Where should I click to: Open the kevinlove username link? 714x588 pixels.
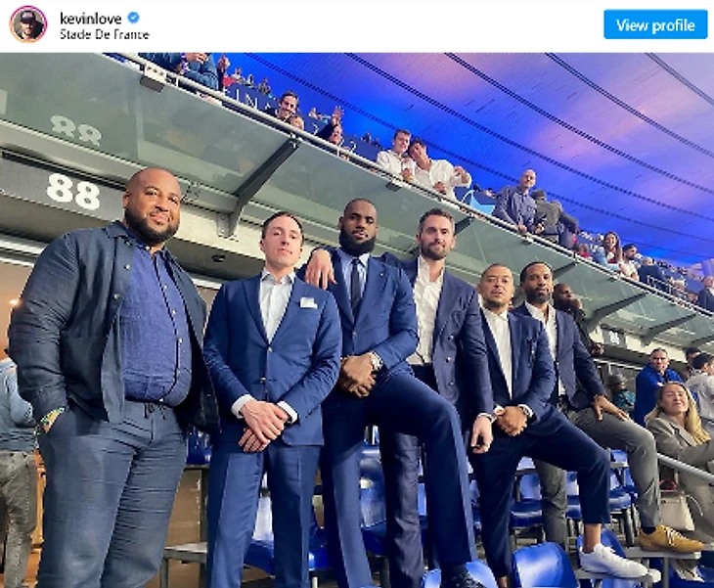tap(91, 19)
